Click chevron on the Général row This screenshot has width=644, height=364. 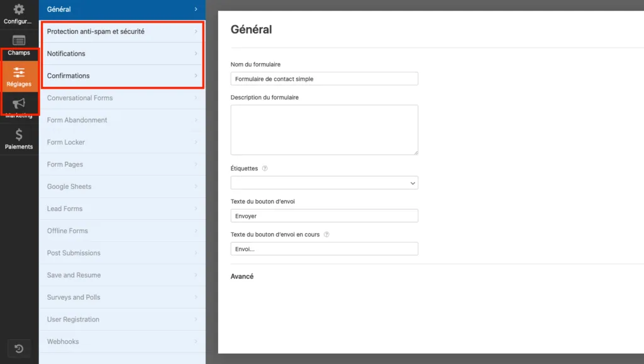[x=196, y=9]
